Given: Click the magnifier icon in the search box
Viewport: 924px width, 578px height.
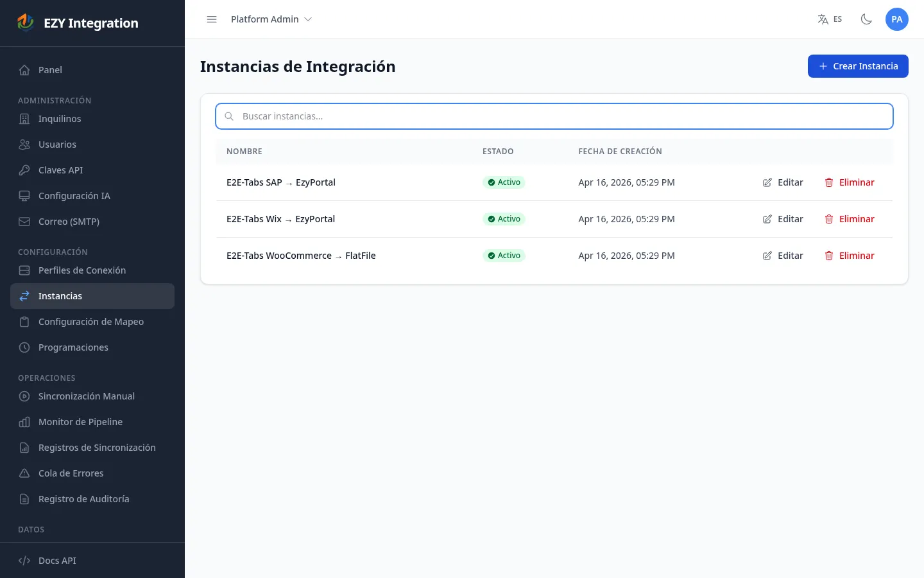Looking at the screenshot, I should [x=229, y=116].
